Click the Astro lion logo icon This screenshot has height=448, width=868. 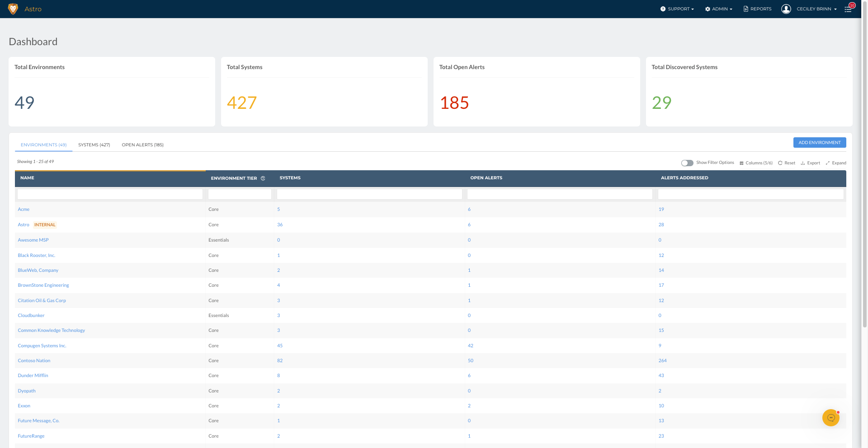tap(13, 9)
